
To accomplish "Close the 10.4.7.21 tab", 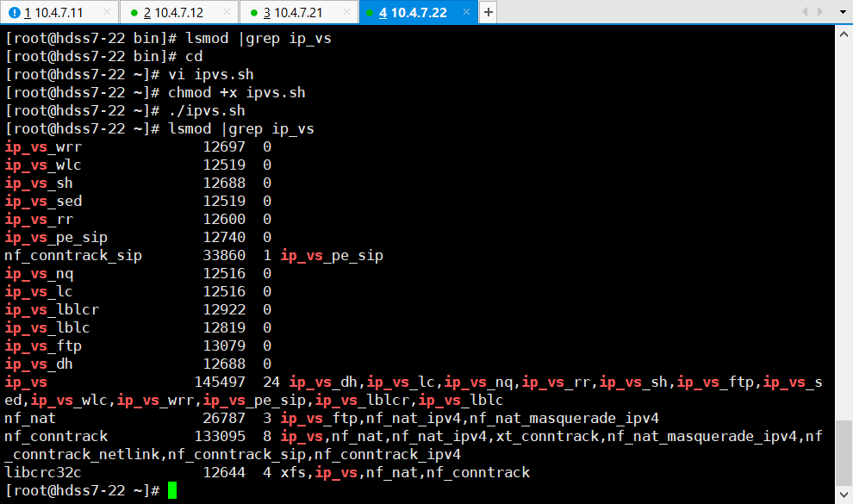I will coord(347,13).
